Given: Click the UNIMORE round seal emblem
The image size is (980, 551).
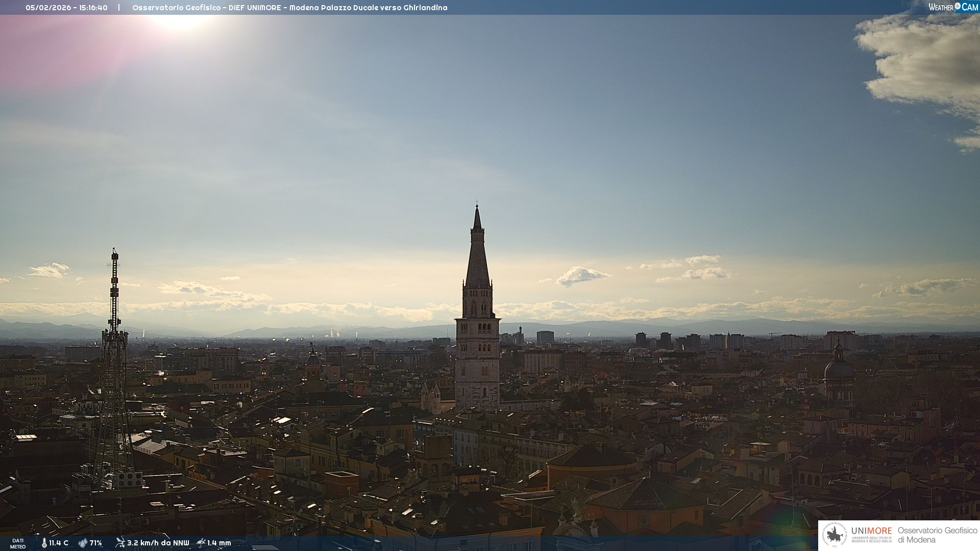Looking at the screenshot, I should [835, 535].
